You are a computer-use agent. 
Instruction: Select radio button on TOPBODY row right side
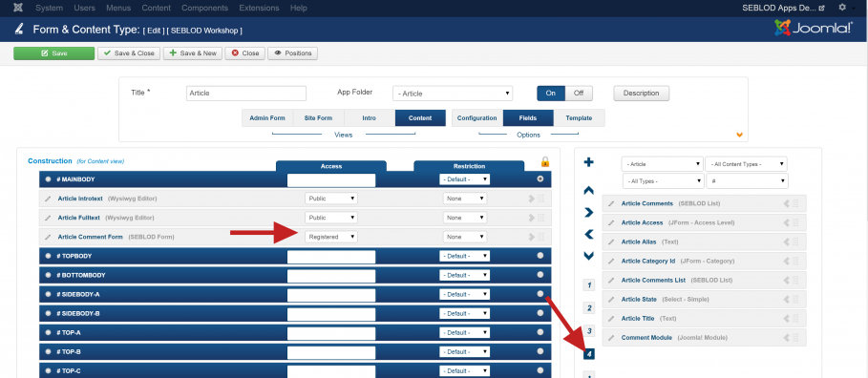[540, 256]
